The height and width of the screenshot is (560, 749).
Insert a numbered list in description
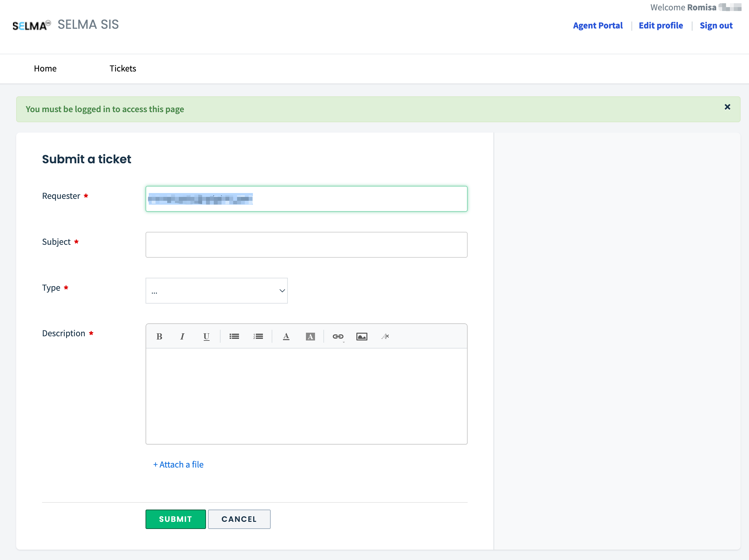tap(258, 337)
